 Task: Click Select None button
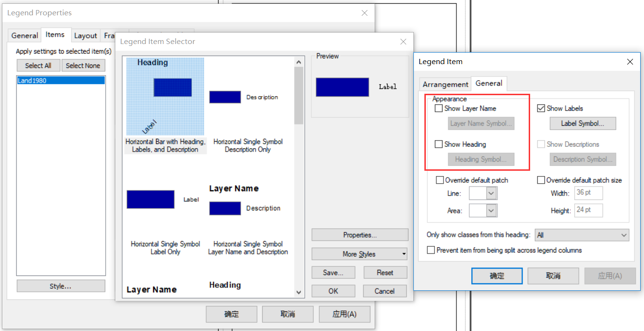pyautogui.click(x=83, y=66)
